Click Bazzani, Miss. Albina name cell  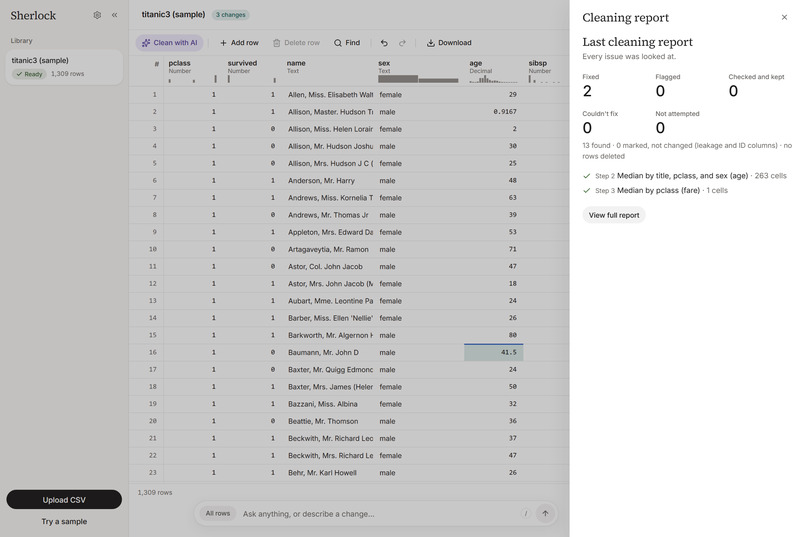328,404
